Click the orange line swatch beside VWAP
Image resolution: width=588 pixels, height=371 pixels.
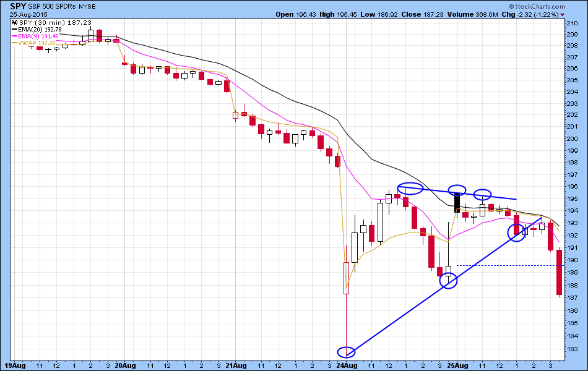tap(15, 43)
